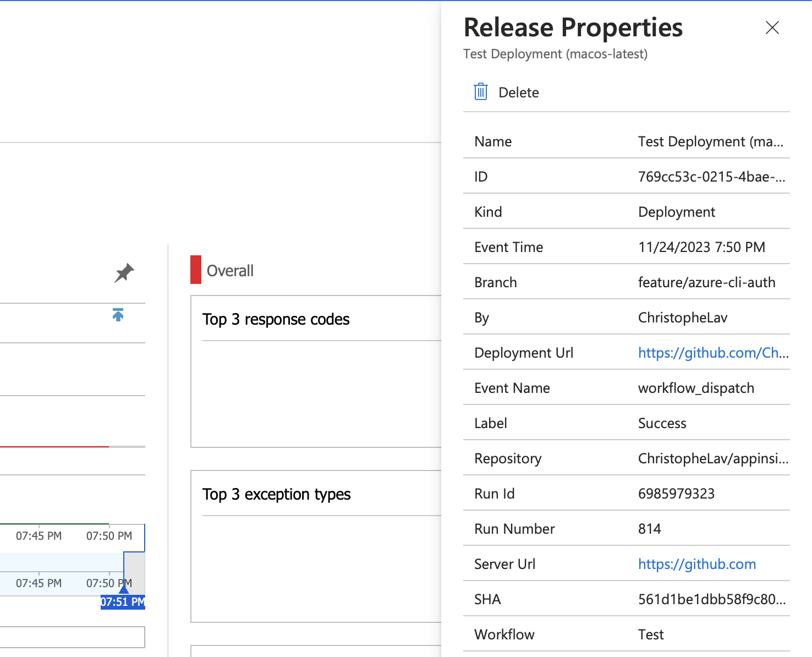
Task: Click the Release Properties panel title
Action: [x=573, y=28]
